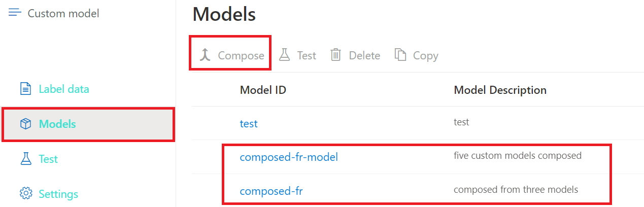
Task: Select Models in the sidebar
Action: click(x=57, y=124)
